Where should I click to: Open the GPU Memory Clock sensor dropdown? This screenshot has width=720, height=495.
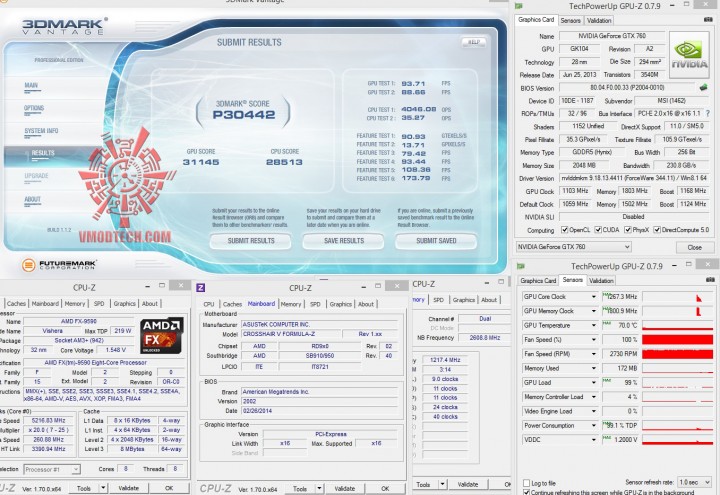(x=594, y=311)
